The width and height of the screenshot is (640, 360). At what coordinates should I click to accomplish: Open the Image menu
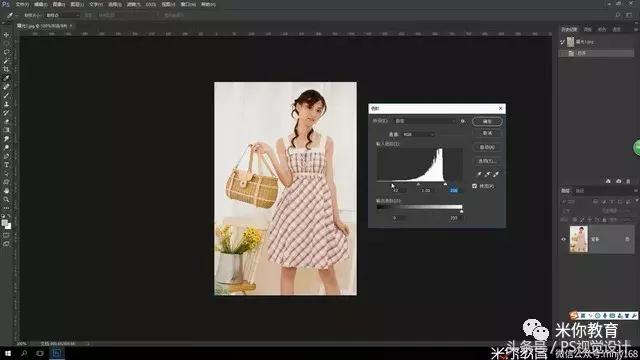tap(59, 4)
